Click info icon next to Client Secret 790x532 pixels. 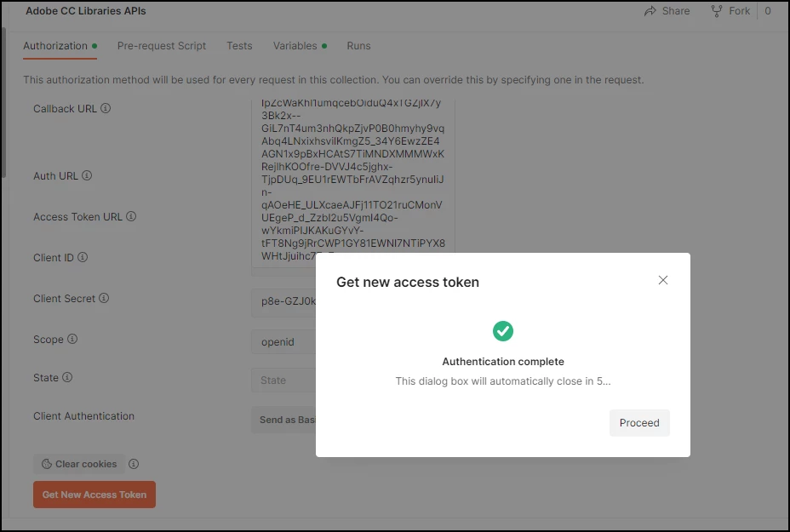pyautogui.click(x=104, y=298)
